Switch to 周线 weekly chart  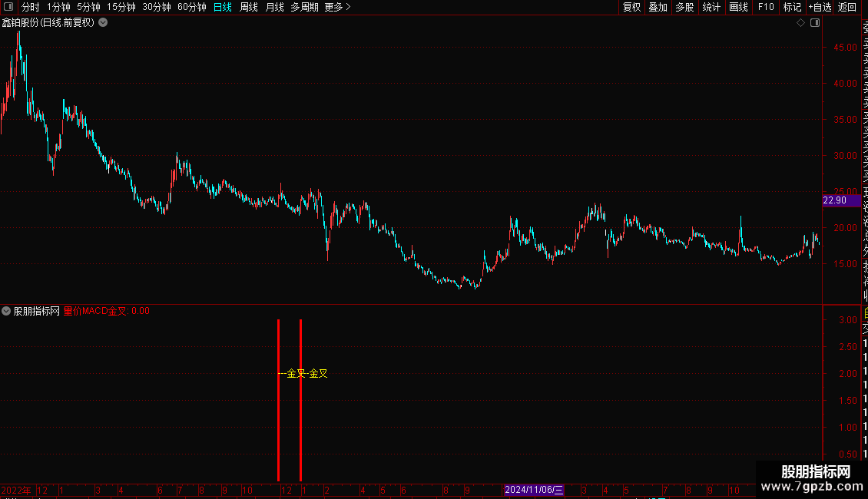249,7
